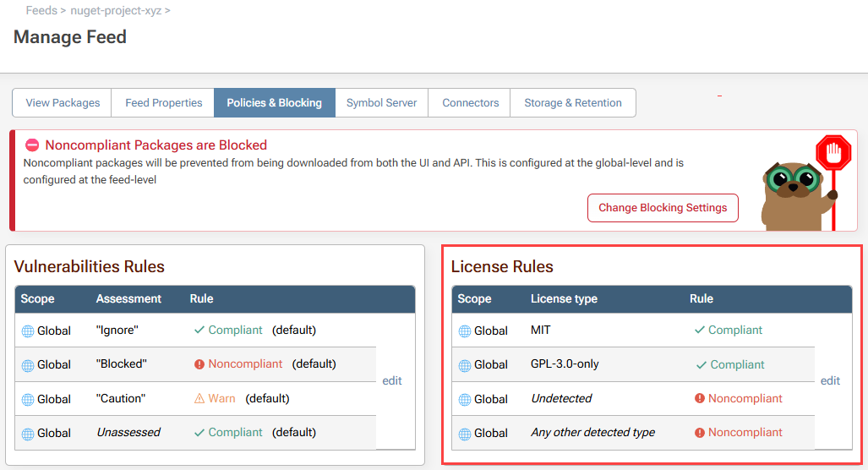Click edit link for Vulnerabilities Rules
The height and width of the screenshot is (470, 868).
pos(392,381)
